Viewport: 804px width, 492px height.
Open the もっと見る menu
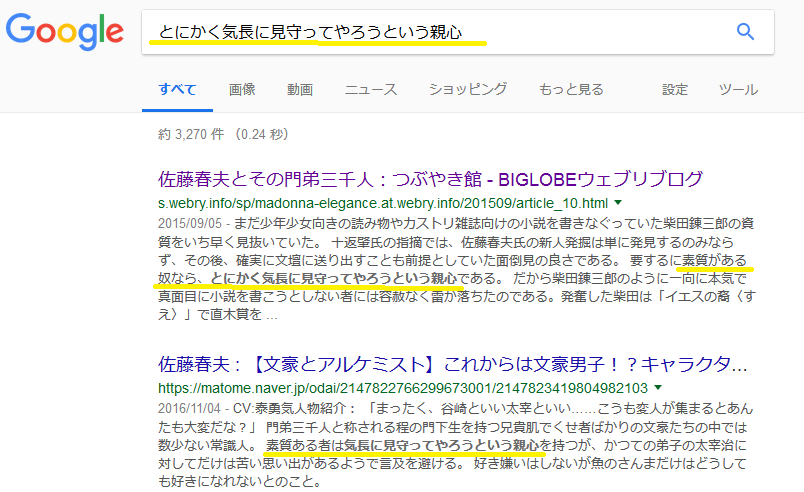tap(571, 90)
